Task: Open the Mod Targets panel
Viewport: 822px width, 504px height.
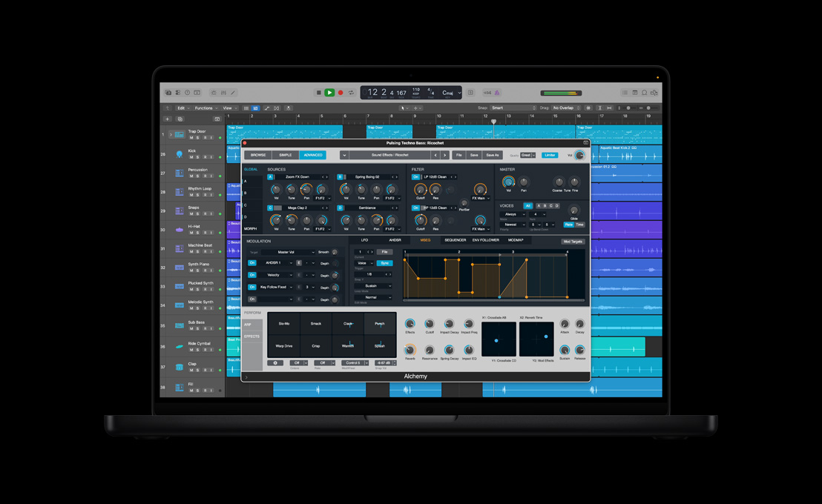Action: [x=573, y=240]
